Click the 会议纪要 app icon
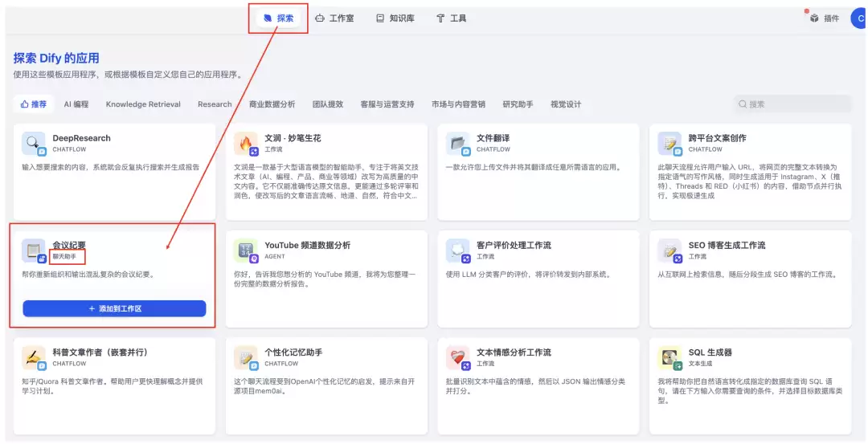Image resolution: width=868 pixels, height=444 pixels. tap(33, 251)
